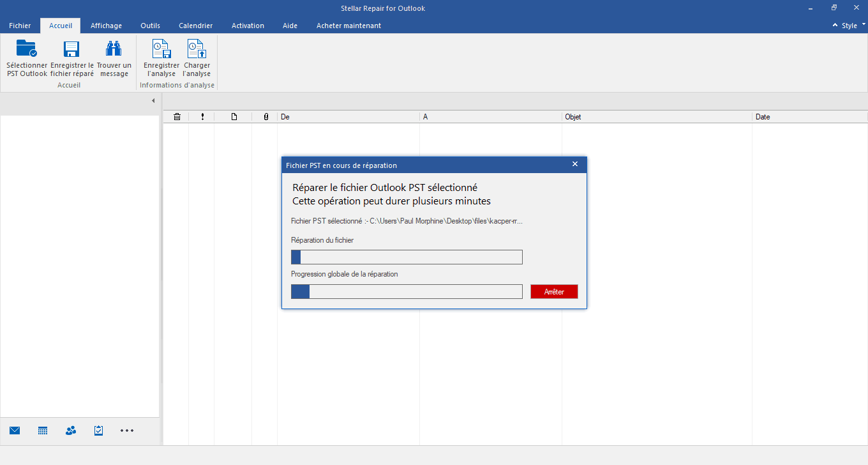Collapse the left folder pane arrow

[x=153, y=101]
